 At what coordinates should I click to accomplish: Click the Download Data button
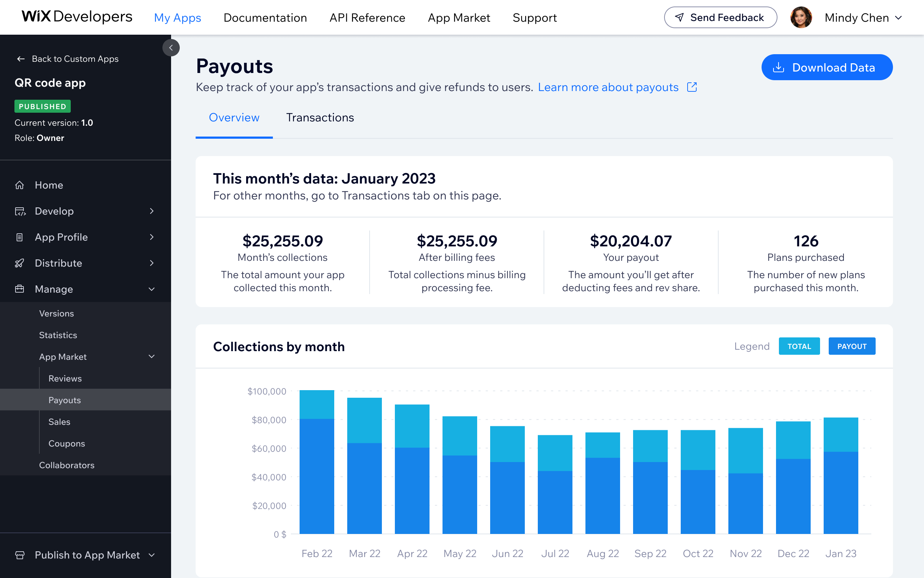[x=827, y=67]
